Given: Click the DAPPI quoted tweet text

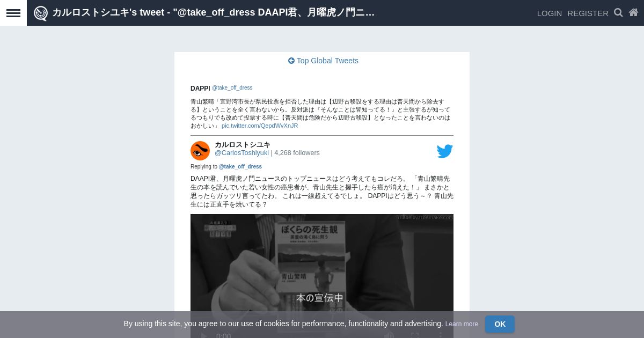Looking at the screenshot, I should point(321,113).
